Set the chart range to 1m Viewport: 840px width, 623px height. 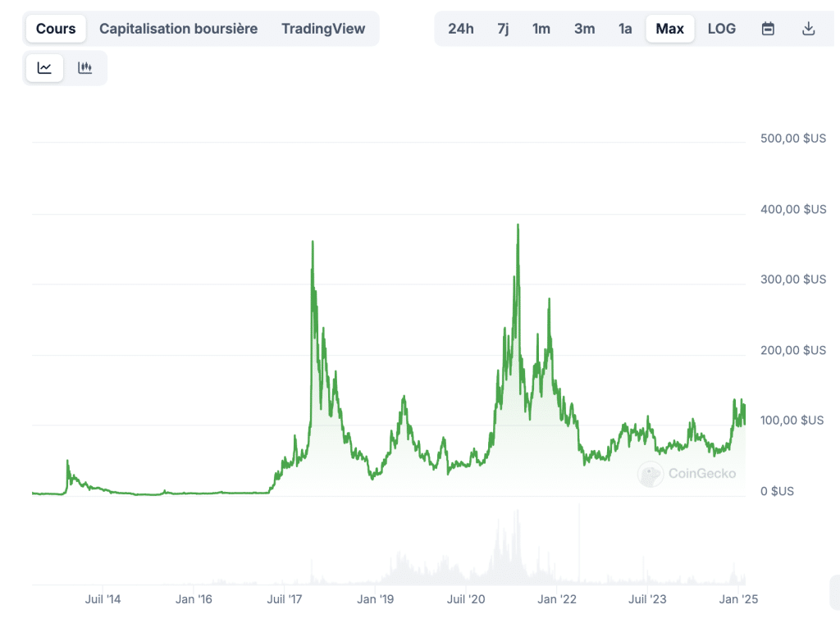point(541,29)
